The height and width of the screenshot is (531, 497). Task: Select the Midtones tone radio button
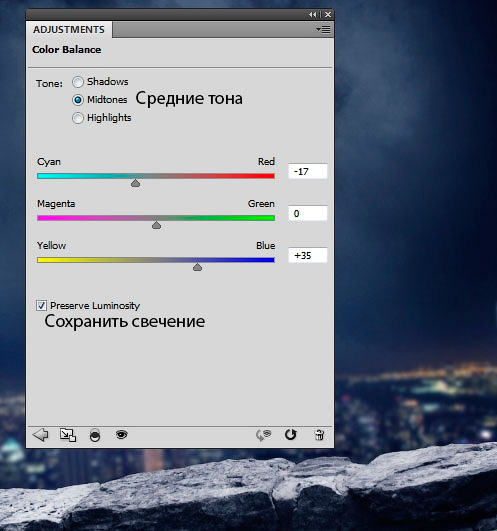tap(78, 100)
